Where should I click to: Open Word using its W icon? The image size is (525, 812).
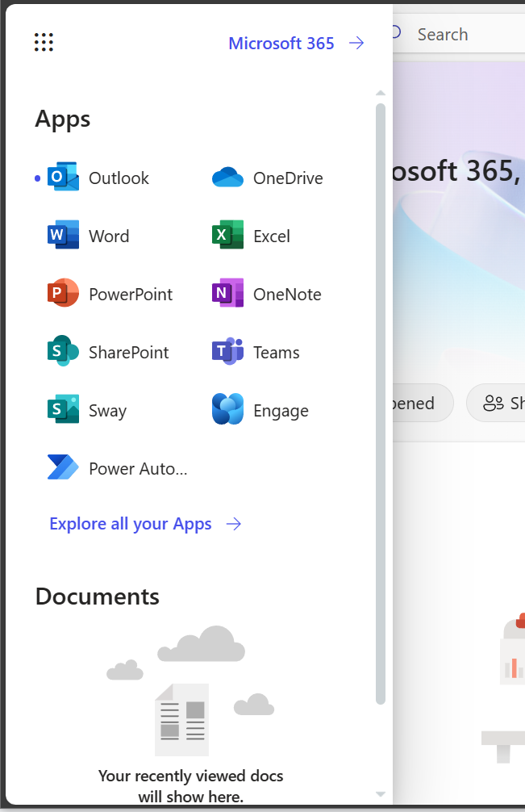point(63,235)
